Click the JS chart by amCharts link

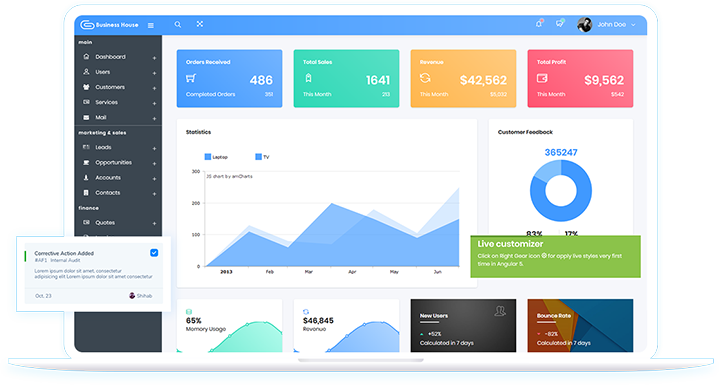(229, 176)
